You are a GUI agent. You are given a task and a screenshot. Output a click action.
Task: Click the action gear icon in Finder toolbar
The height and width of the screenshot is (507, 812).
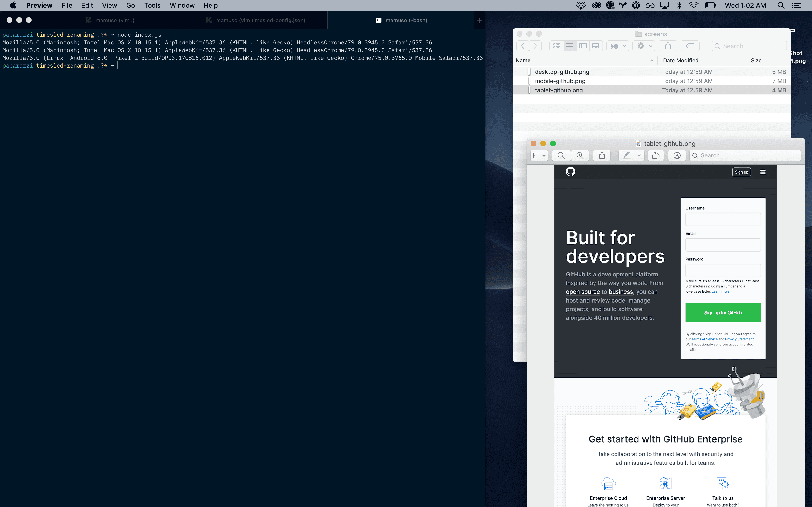pyautogui.click(x=641, y=46)
